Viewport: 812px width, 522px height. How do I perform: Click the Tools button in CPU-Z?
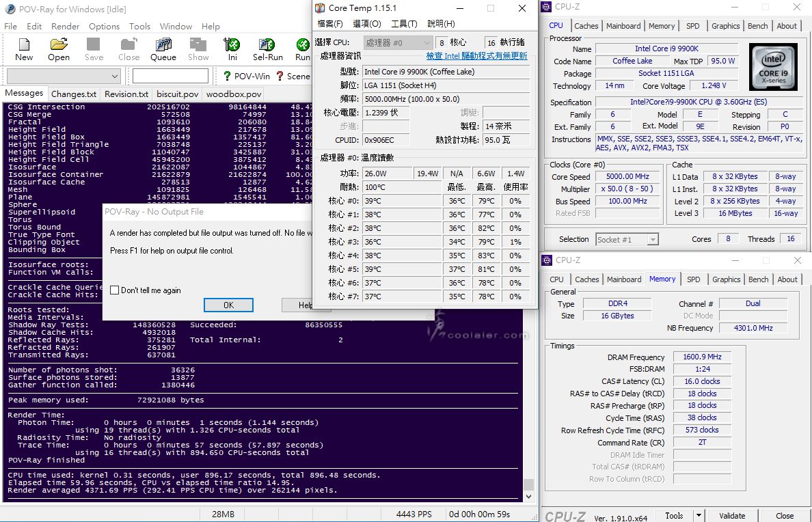[674, 515]
